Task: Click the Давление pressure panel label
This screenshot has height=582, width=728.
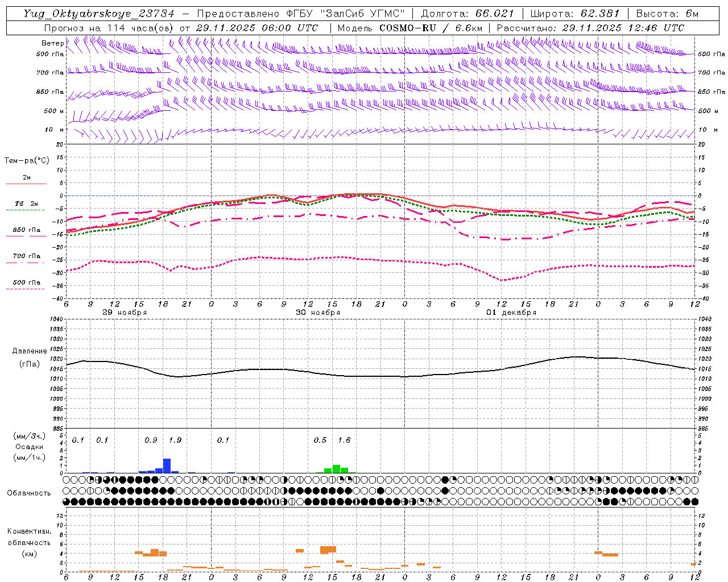Action: (x=30, y=351)
